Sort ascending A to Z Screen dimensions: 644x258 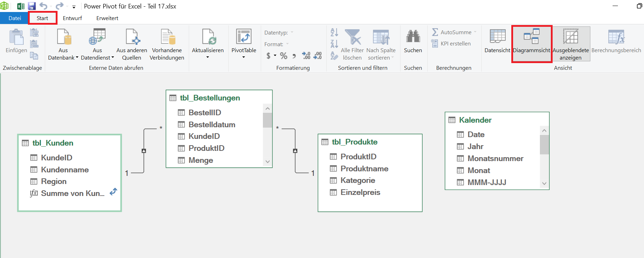point(334,32)
